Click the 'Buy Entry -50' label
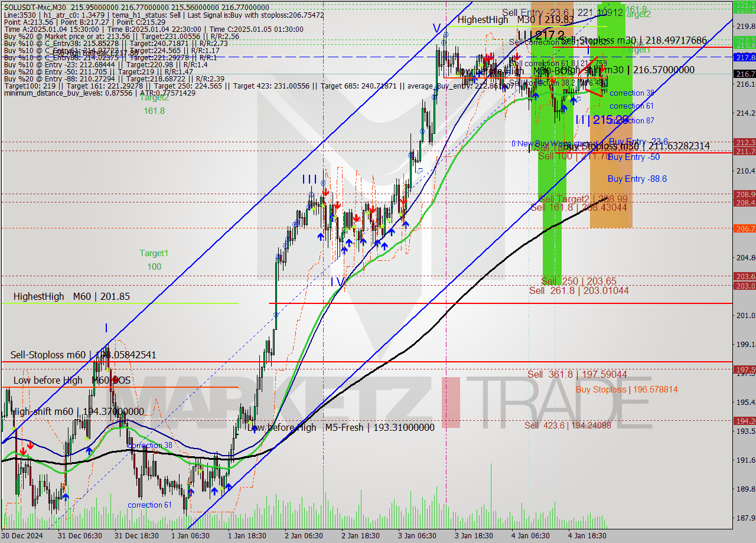The height and width of the screenshot is (543, 756). click(x=634, y=157)
